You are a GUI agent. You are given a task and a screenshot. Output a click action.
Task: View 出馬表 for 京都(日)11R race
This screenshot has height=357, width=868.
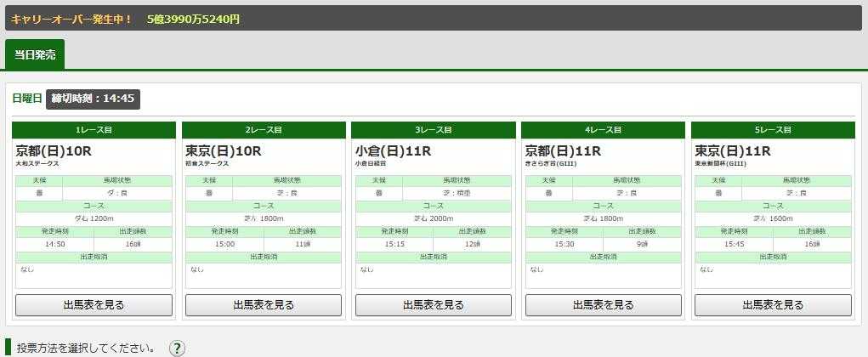pyautogui.click(x=603, y=305)
